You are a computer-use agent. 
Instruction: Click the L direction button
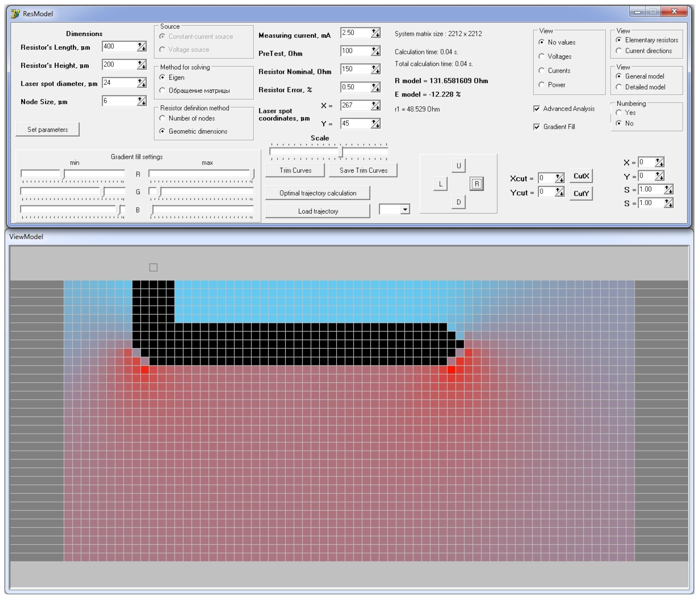tap(440, 184)
